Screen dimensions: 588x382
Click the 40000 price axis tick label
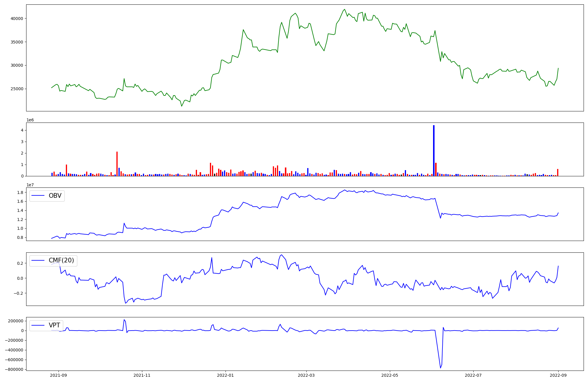(17, 19)
